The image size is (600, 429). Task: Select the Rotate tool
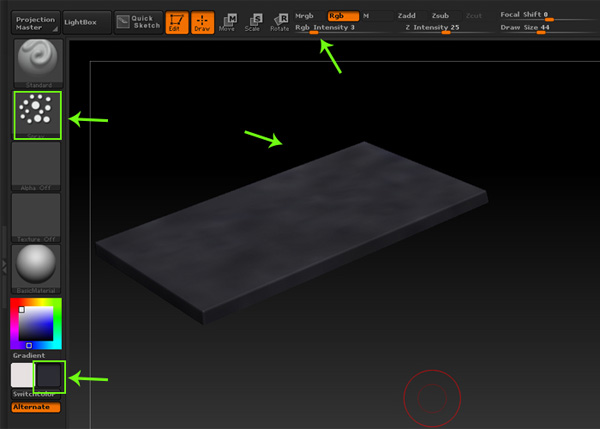[x=279, y=22]
